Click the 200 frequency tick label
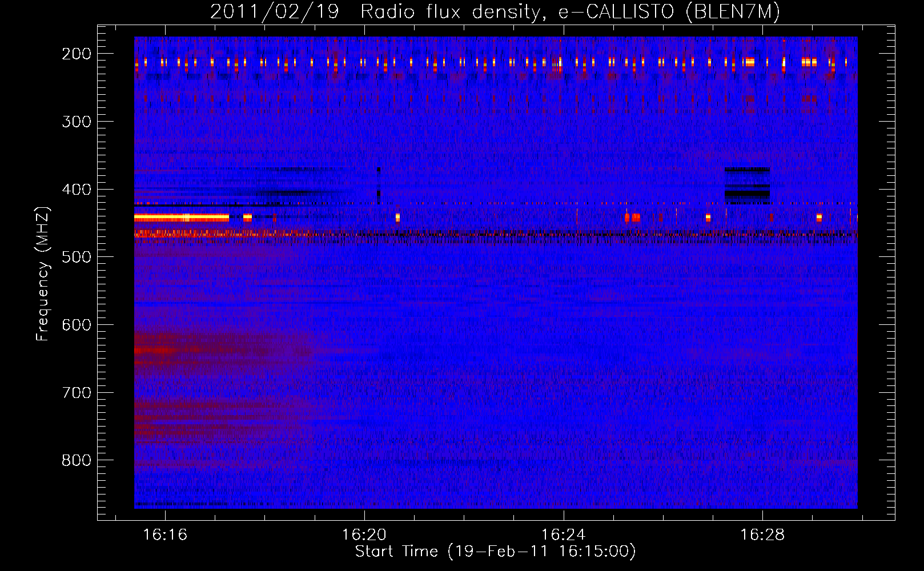924x571 pixels. pos(77,54)
